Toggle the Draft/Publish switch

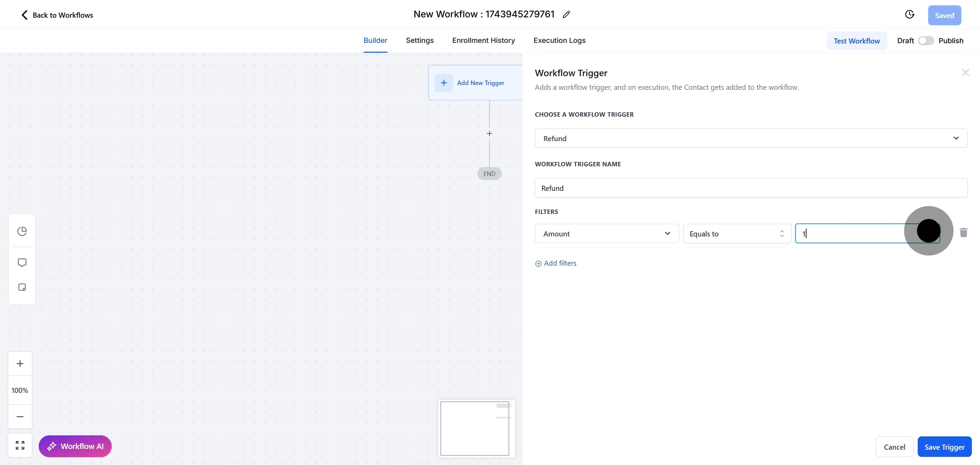point(926,41)
